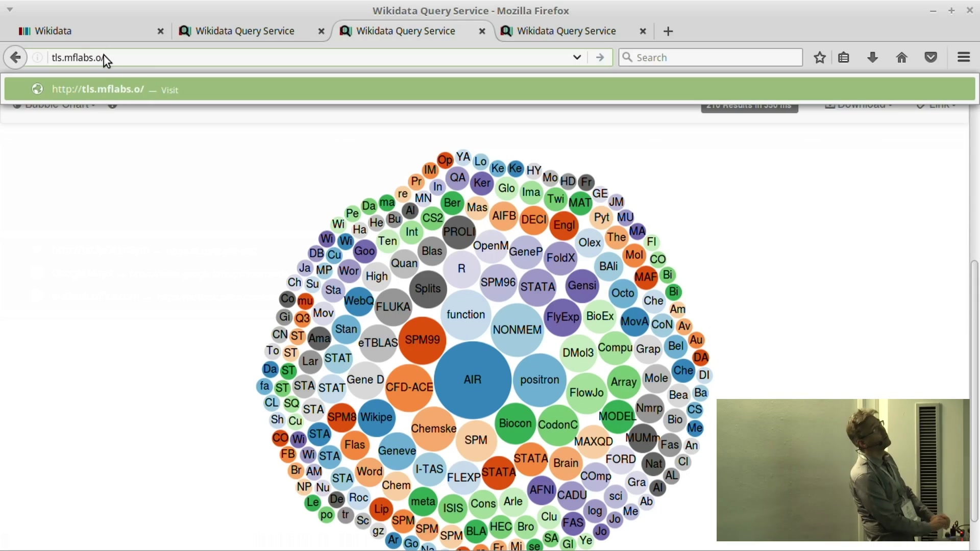Screen dimensions: 980x551
Task: Close the Wikidata tab
Action: (x=160, y=31)
